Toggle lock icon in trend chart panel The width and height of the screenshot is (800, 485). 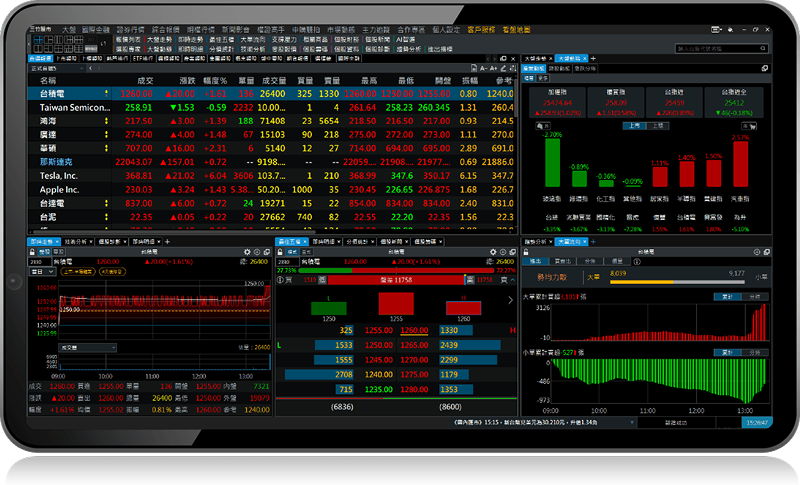[33, 252]
